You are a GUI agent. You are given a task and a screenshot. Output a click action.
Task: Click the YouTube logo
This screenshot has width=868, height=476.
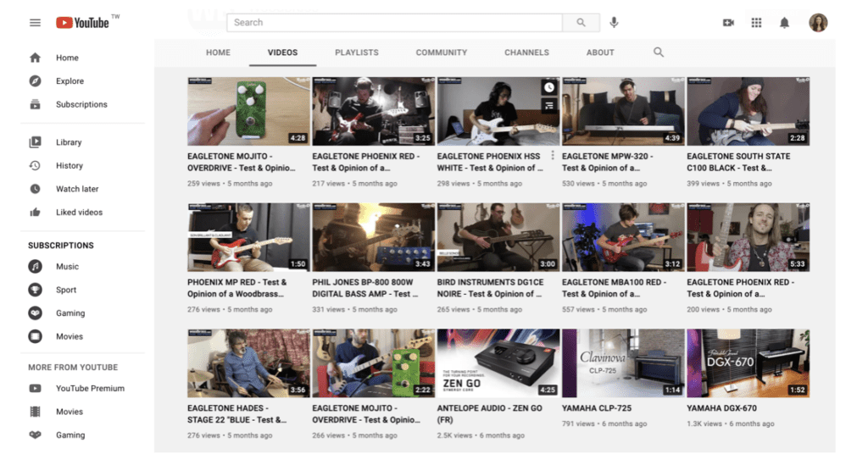click(x=82, y=23)
